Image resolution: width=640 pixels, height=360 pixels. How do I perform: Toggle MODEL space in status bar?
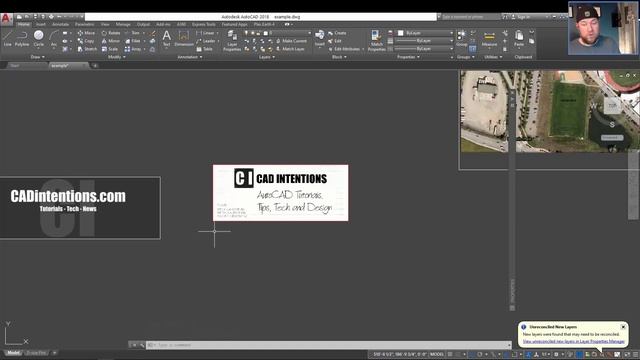(437, 354)
